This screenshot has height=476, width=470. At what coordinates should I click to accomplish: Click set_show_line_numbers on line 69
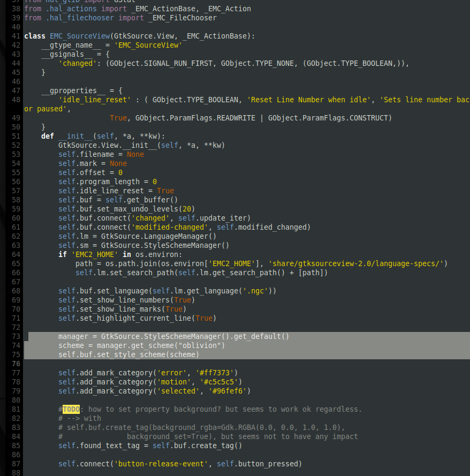click(125, 300)
